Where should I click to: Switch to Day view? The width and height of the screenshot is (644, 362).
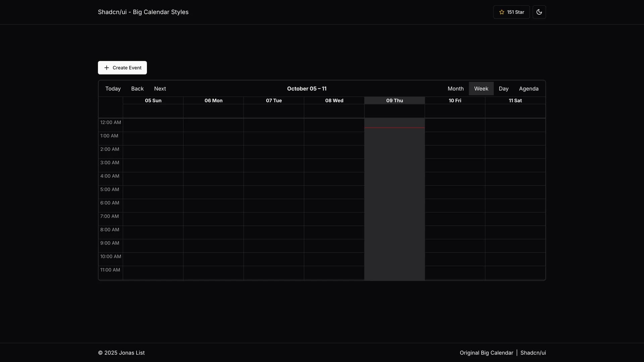(504, 88)
